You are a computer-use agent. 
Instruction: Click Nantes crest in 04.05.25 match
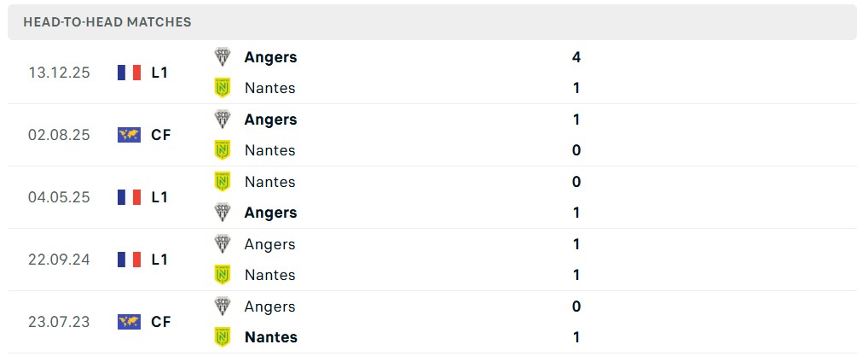coord(223,182)
